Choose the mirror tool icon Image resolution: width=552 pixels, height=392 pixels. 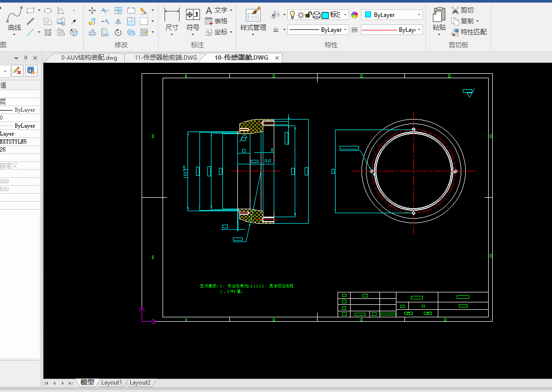(118, 21)
